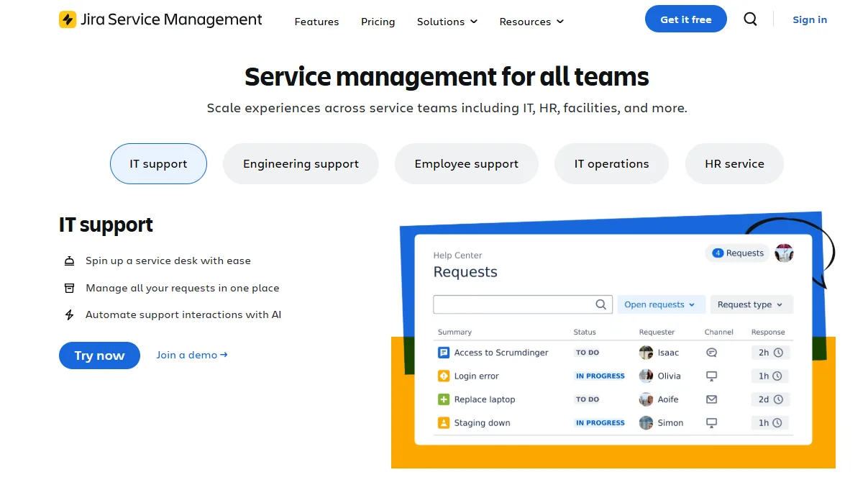Click the Get it free button
868x480 pixels.
[x=686, y=19]
